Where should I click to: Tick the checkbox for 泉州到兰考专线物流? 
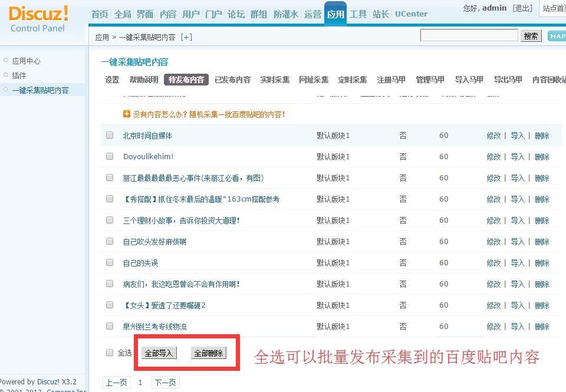coord(110,326)
